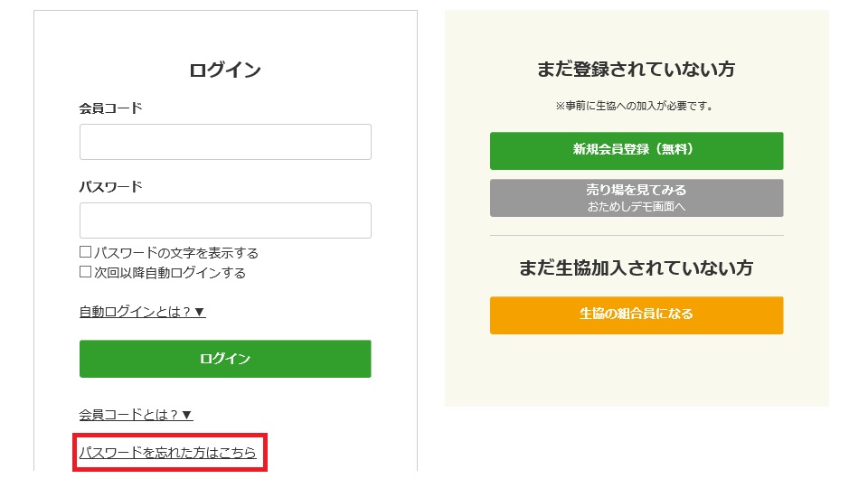
Task: Click the 次回以降自動ログインする label text
Action: pyautogui.click(x=170, y=273)
